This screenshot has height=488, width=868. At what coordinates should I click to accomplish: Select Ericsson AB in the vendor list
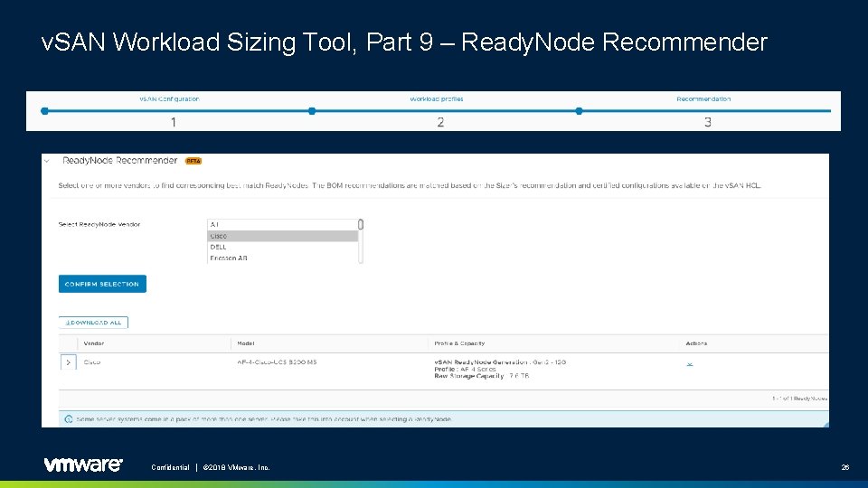click(282, 258)
